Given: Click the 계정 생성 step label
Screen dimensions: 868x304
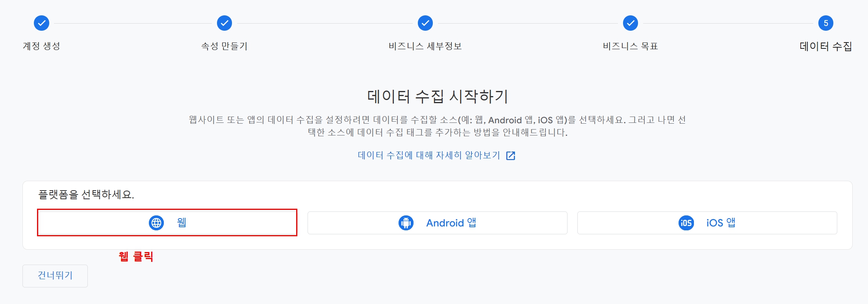Looking at the screenshot, I should [41, 46].
